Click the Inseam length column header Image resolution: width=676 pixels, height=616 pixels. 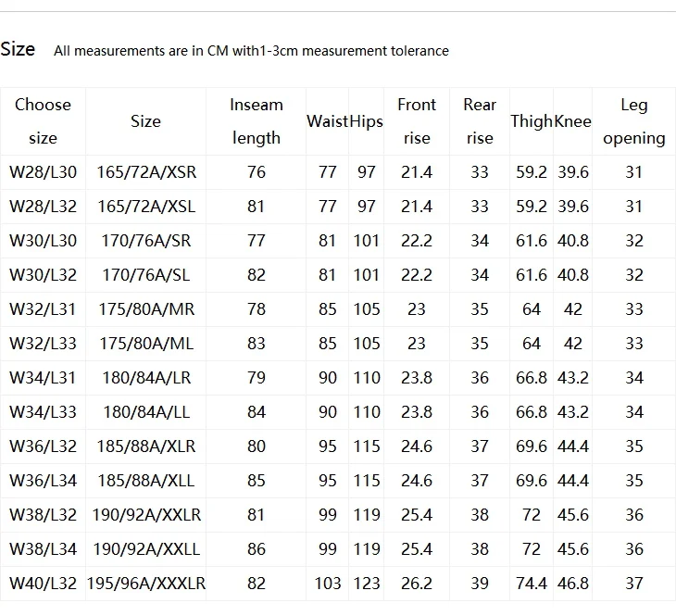(x=257, y=121)
